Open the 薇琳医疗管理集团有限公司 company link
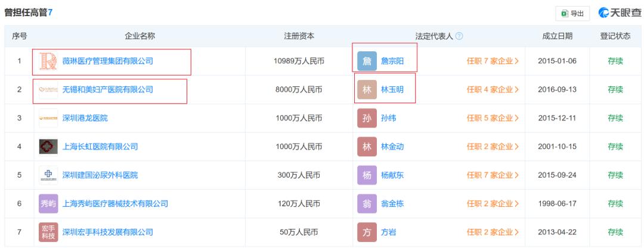This screenshot has width=644, height=248. tap(108, 61)
